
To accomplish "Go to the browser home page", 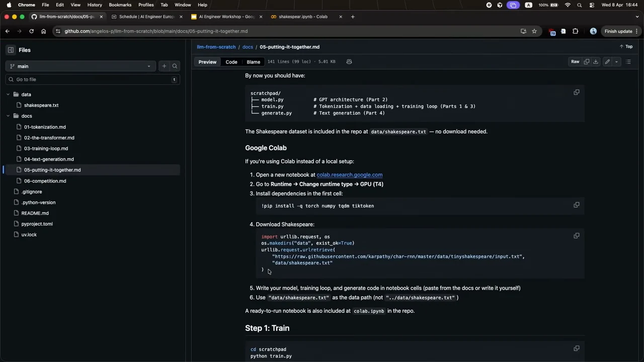I will (x=43, y=31).
